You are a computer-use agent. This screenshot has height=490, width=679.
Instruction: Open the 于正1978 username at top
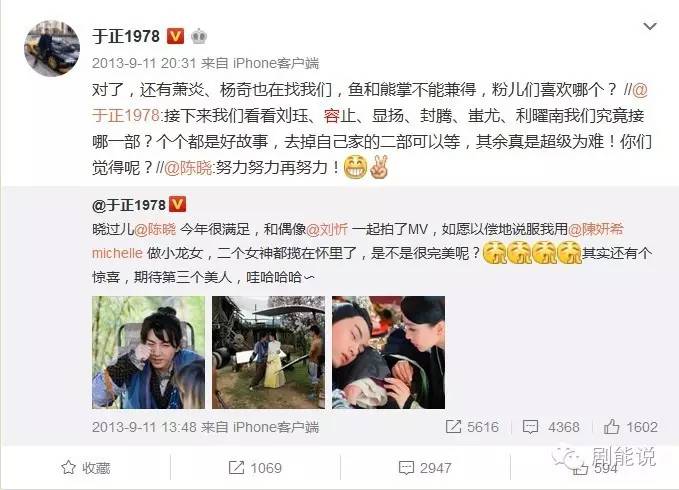point(126,36)
